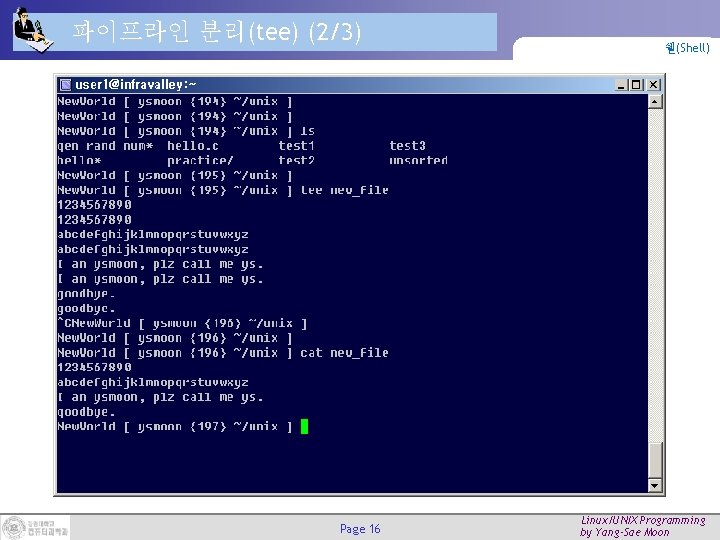Click the Linux/UNIX Programming footer text
720x540 pixels.
643,520
